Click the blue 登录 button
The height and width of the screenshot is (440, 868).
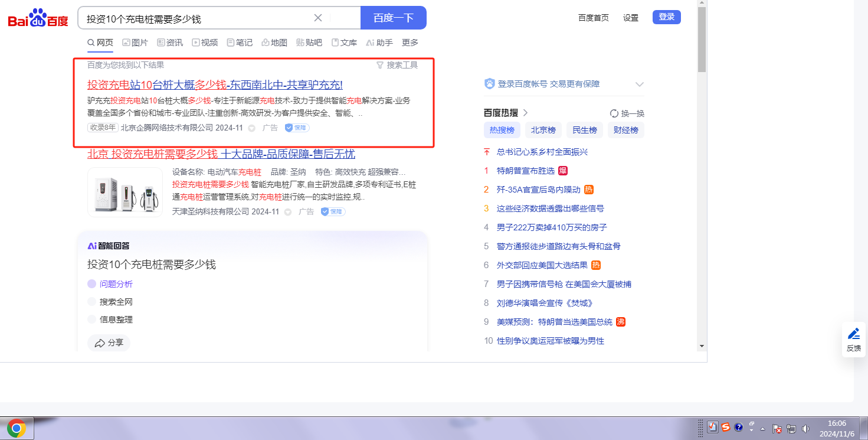666,17
